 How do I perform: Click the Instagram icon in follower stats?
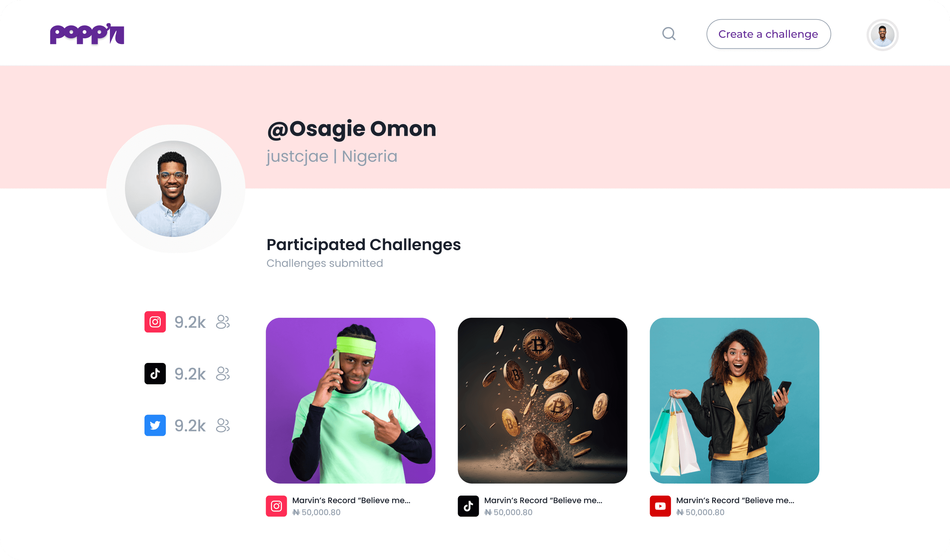[x=155, y=322]
